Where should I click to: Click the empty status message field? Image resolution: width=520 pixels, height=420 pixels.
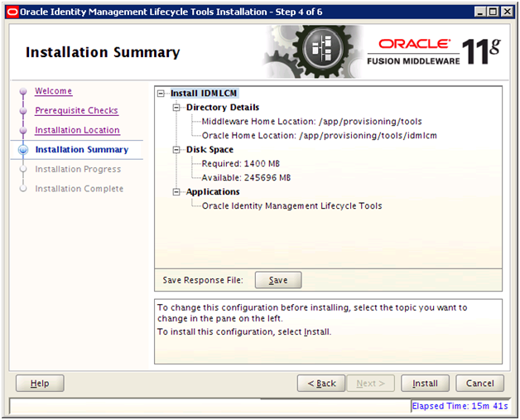click(x=210, y=406)
